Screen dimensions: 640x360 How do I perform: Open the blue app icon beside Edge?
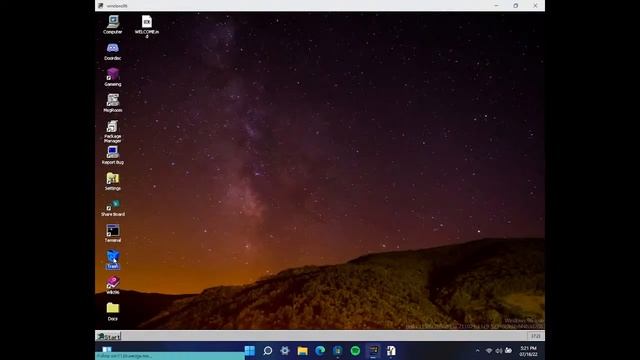point(338,351)
